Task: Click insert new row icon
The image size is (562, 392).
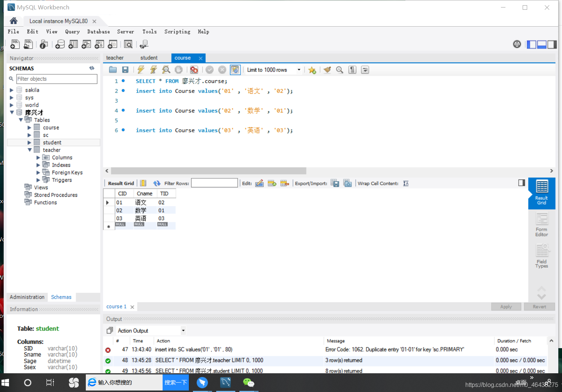Action: click(x=272, y=183)
